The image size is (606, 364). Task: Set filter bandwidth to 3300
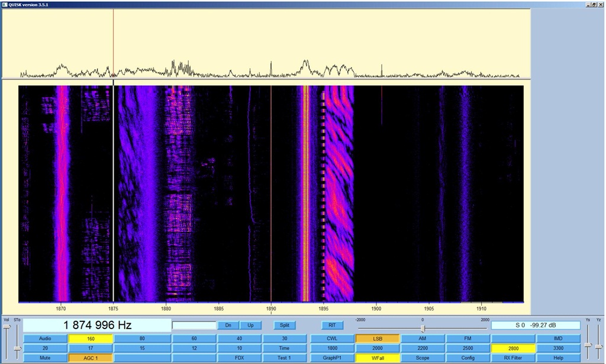pos(558,348)
